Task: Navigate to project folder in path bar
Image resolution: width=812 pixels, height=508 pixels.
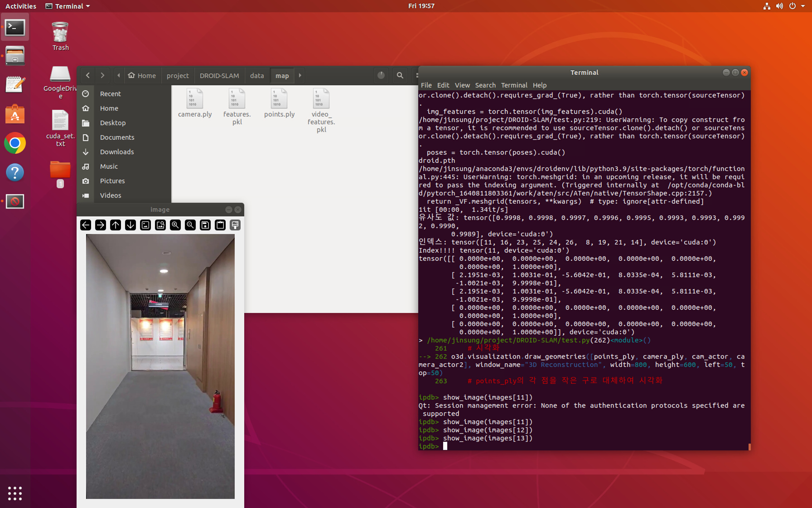Action: 178,76
